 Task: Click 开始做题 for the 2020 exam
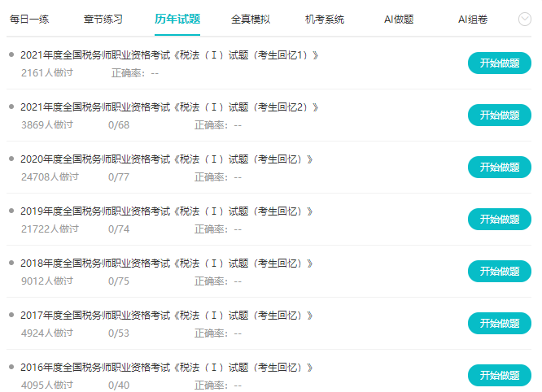click(500, 168)
